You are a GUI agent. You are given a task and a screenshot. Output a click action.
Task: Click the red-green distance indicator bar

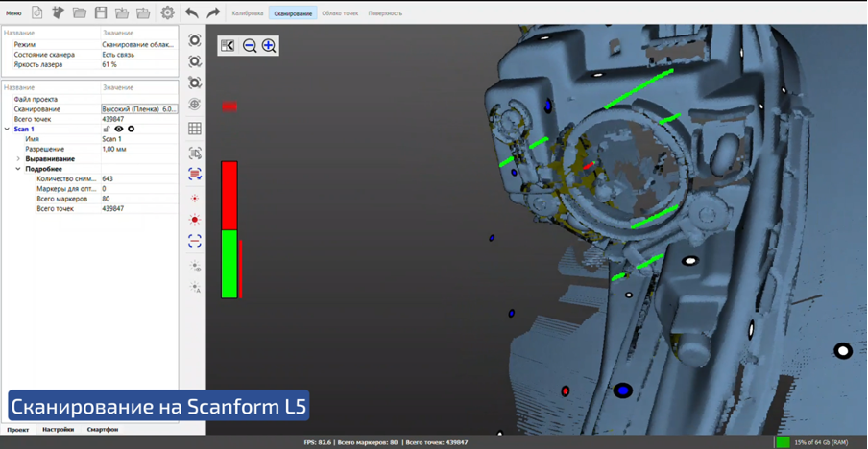pos(229,230)
